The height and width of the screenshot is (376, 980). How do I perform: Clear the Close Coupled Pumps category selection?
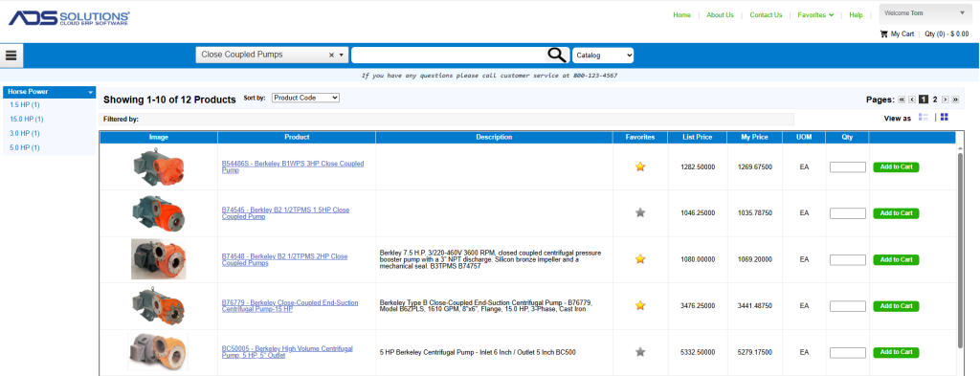click(x=332, y=55)
